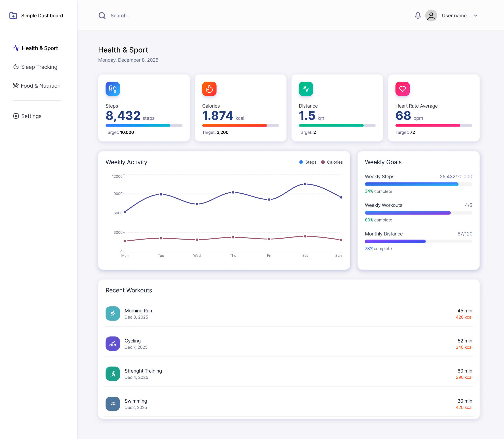504x439 pixels.
Task: Click the Morning Run runner icon
Action: 112,313
